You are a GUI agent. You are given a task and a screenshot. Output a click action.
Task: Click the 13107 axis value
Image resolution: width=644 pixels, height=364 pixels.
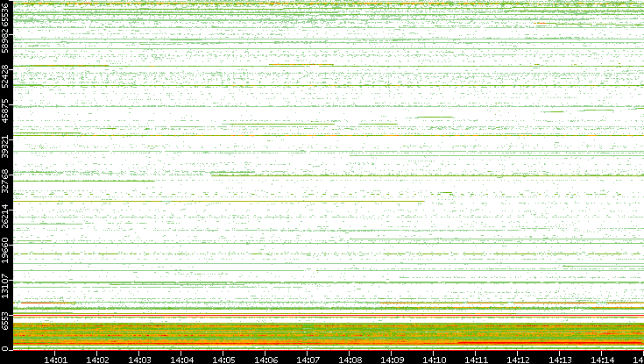(x=5, y=286)
